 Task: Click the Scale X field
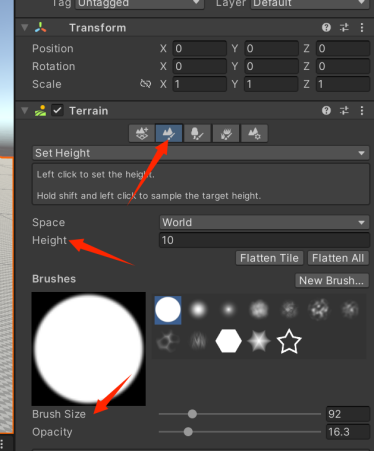coord(199,84)
